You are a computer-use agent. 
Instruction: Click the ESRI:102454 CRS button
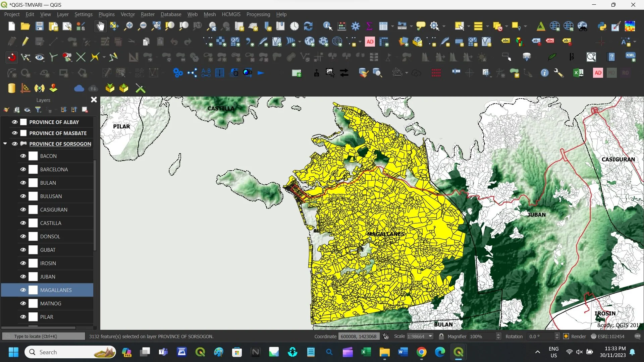pos(608,336)
